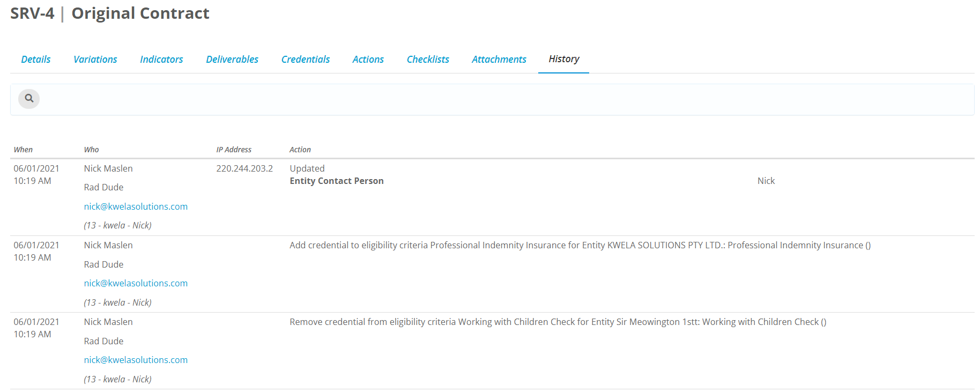Click the Action column header

pyautogui.click(x=300, y=150)
